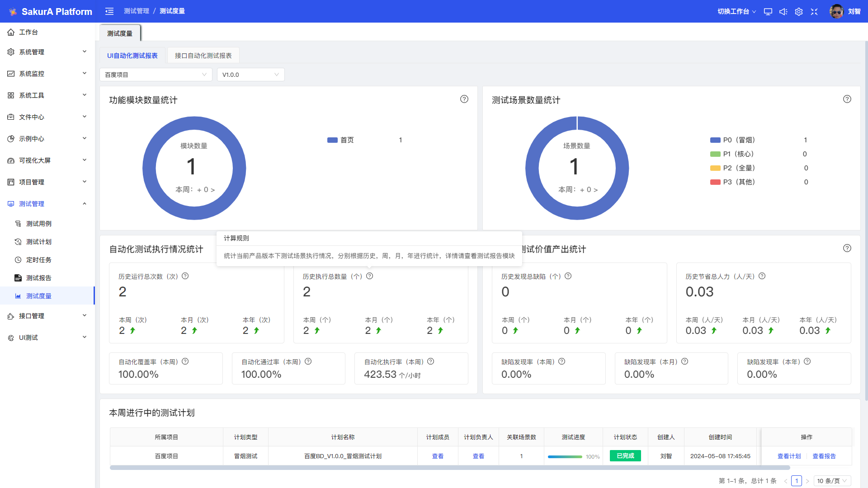Click 本周 +0 link in 模块数量 chart

coord(195,190)
